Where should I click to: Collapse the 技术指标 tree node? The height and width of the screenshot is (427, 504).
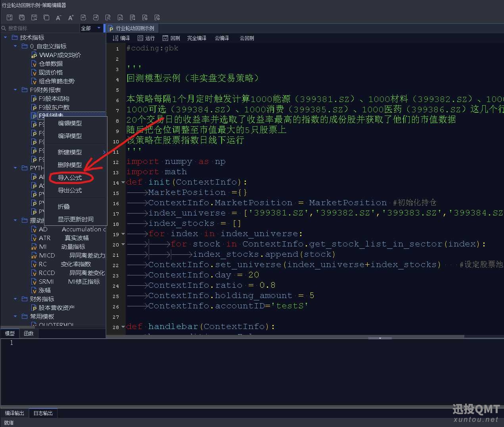coord(6,37)
